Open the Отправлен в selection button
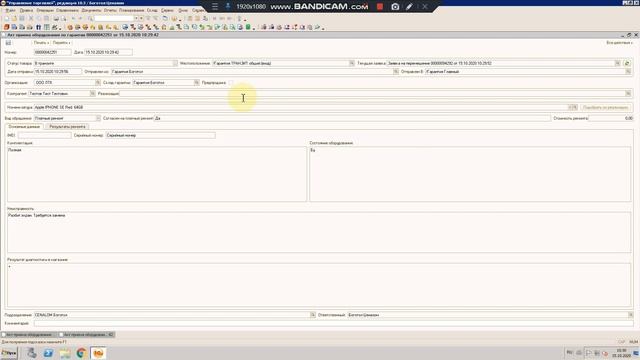Image resolution: width=640 pixels, height=360 pixels. pos(628,71)
